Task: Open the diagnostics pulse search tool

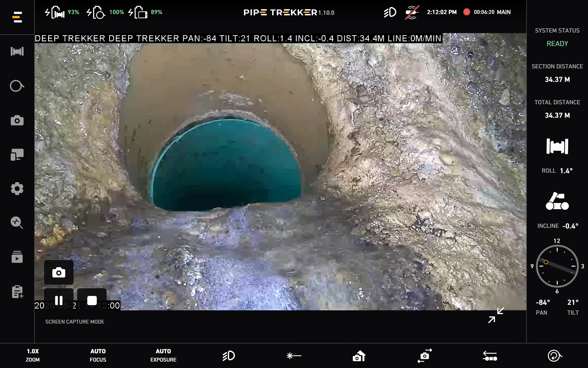Action: (x=17, y=223)
